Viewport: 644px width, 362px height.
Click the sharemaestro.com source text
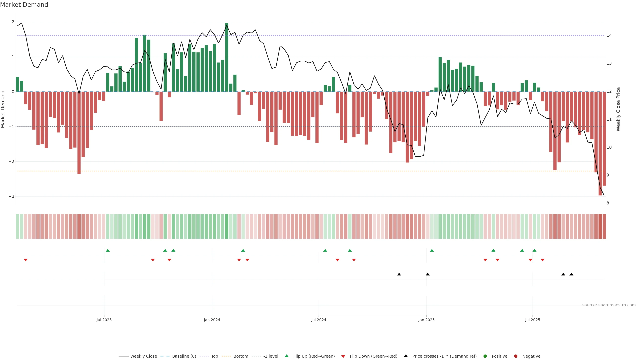[609, 305]
